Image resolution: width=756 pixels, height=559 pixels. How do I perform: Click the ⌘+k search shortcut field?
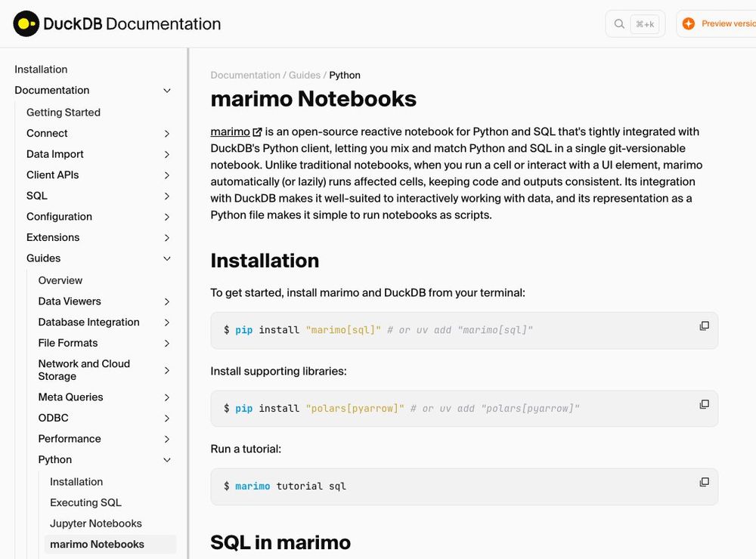pyautogui.click(x=645, y=24)
